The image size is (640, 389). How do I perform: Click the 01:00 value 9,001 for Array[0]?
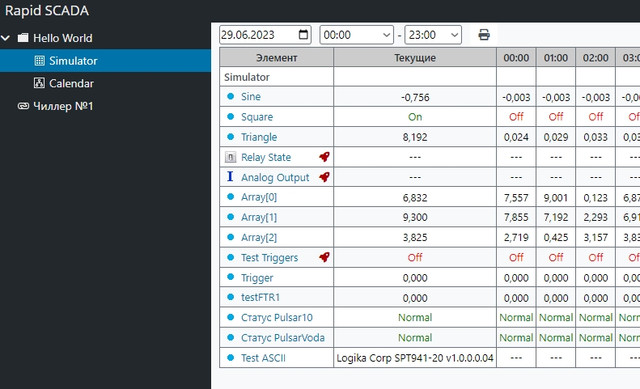click(x=556, y=198)
